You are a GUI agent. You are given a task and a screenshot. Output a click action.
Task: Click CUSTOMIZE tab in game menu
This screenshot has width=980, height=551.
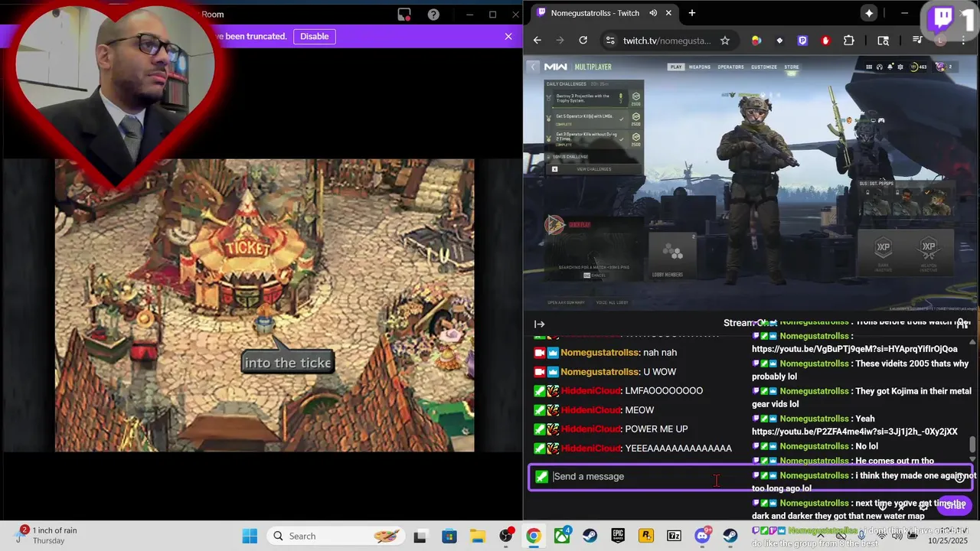764,67
